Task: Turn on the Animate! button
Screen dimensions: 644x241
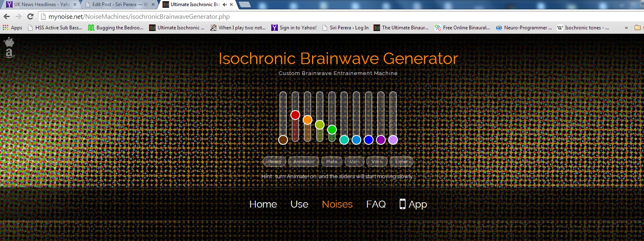Action: [x=303, y=161]
